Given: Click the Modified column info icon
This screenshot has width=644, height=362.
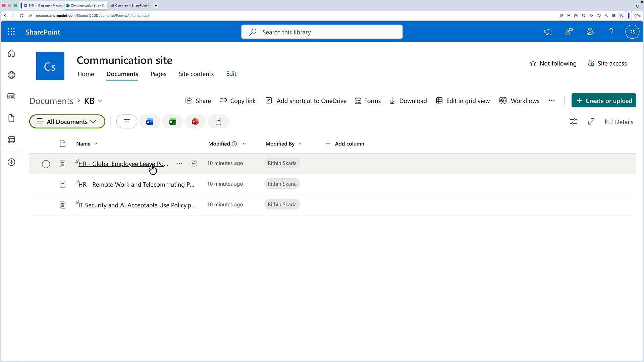Looking at the screenshot, I should (234, 144).
